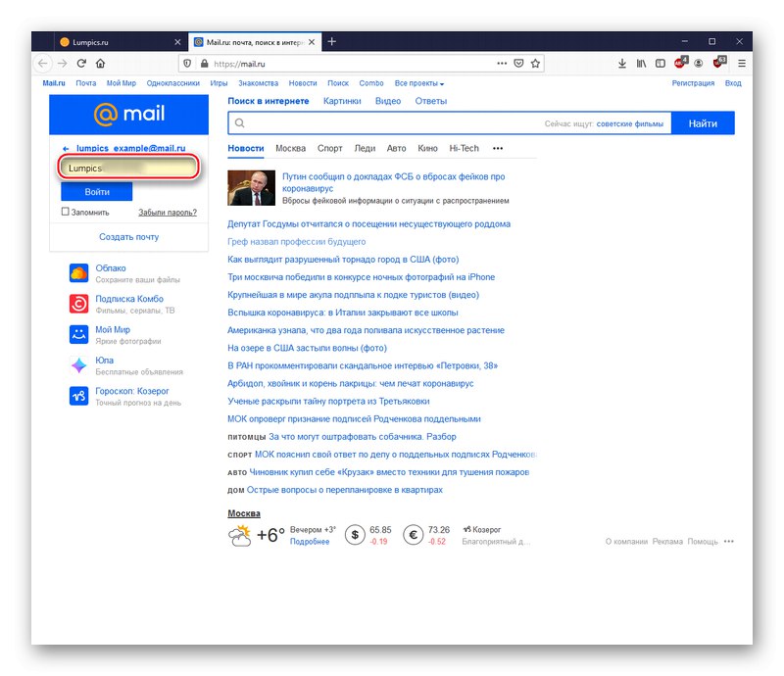Select the Ответы search tab

(431, 101)
